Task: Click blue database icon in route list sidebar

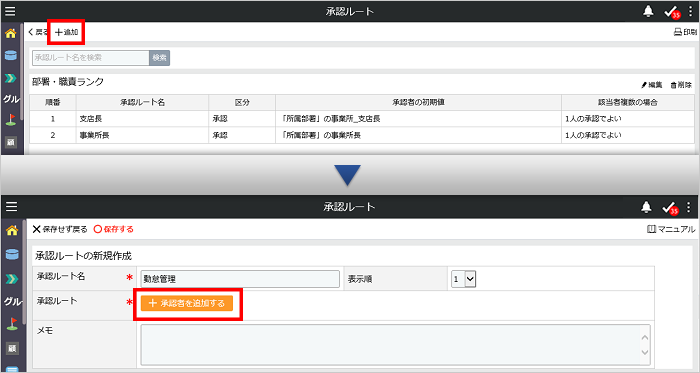Action: [x=11, y=55]
